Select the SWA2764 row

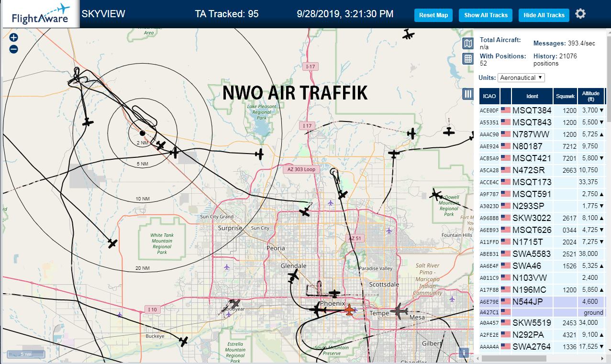543,346
